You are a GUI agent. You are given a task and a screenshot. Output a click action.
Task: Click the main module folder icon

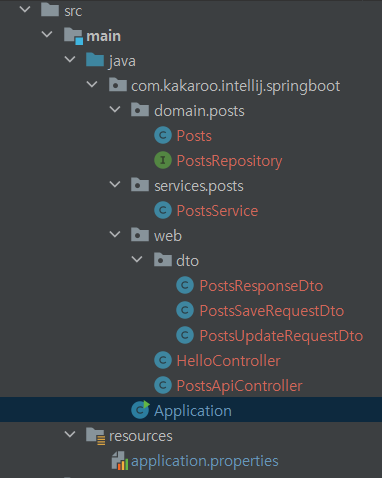(x=73, y=36)
